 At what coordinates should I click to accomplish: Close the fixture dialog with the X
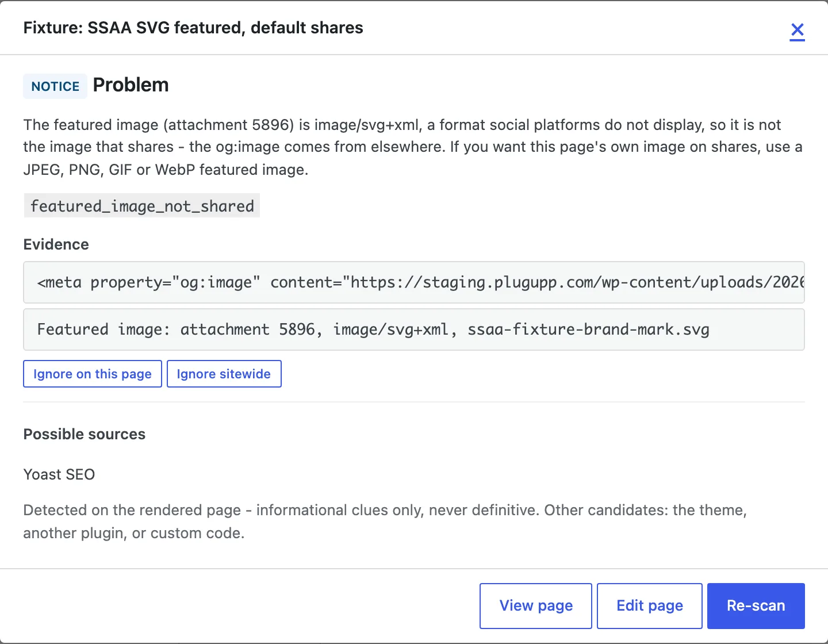pyautogui.click(x=797, y=30)
